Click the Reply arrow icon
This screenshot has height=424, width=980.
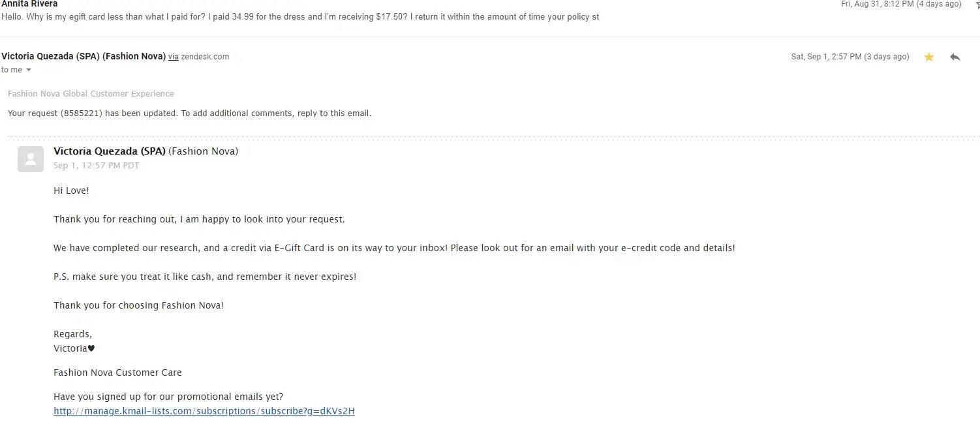pyautogui.click(x=955, y=57)
